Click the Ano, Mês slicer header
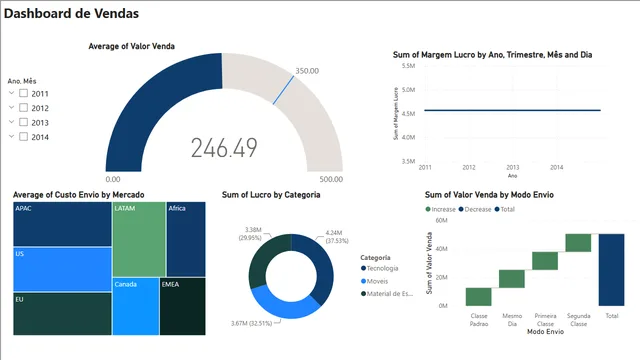640x360 pixels. click(22, 81)
